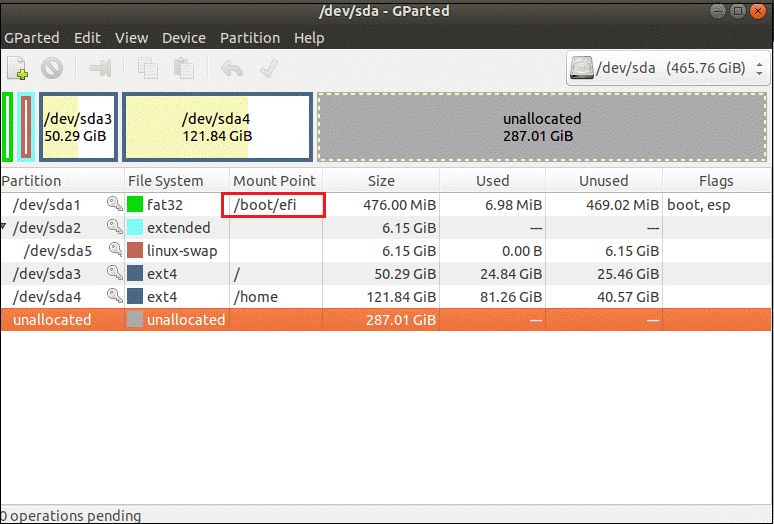This screenshot has width=774, height=524.
Task: Click the key icon beside /dev/sda5
Action: click(x=116, y=250)
